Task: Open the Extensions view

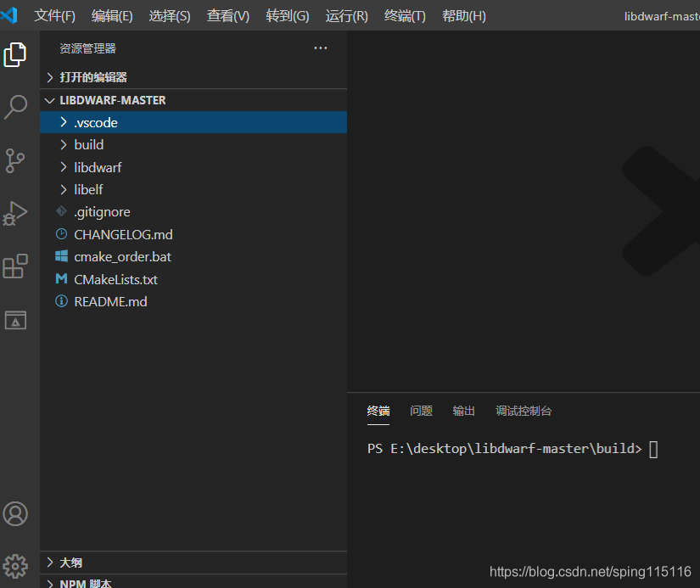Action: click(x=14, y=266)
